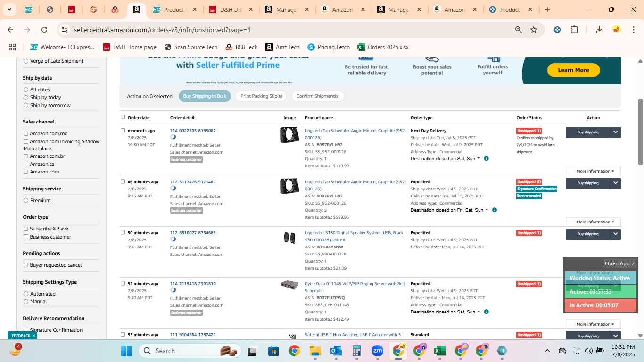Expand More information for CyberData order
This screenshot has width=644, height=362.
593,324
